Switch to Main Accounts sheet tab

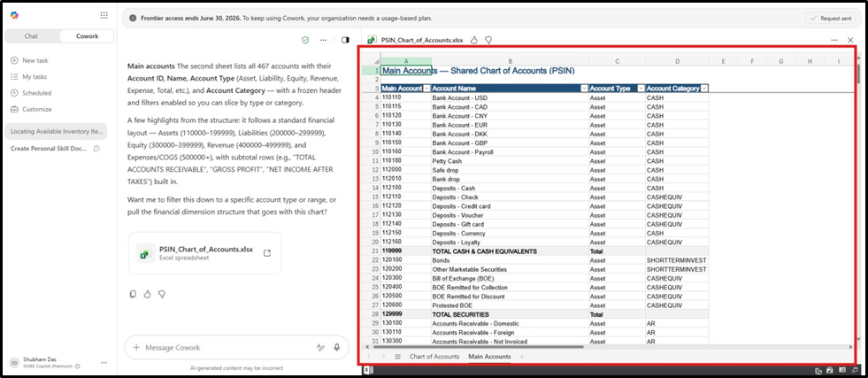(489, 357)
